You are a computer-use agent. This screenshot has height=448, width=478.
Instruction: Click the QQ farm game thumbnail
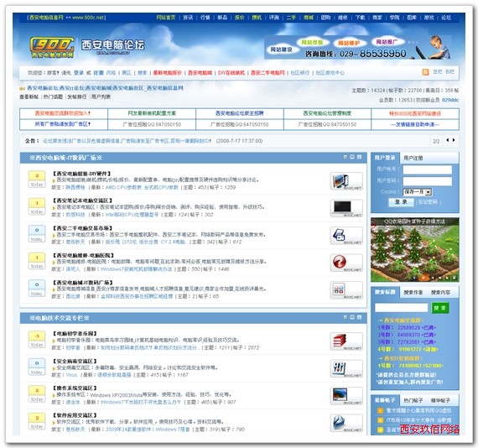[x=414, y=249]
